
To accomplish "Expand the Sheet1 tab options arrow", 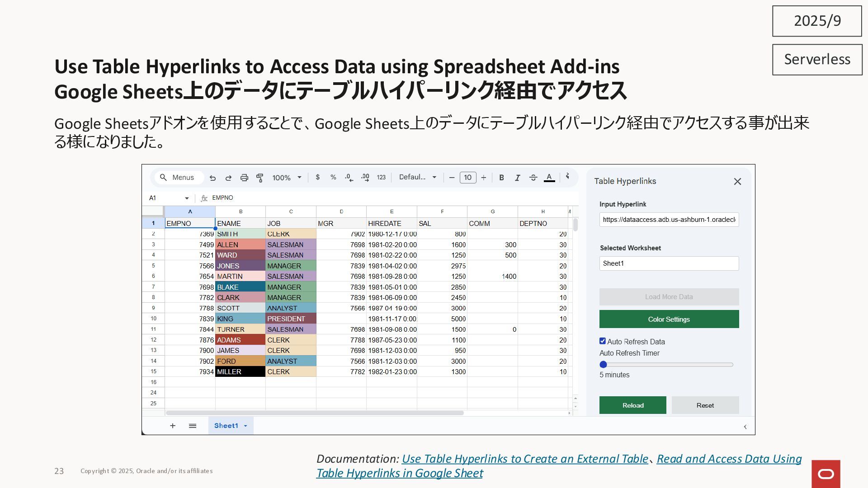I will pos(245,426).
